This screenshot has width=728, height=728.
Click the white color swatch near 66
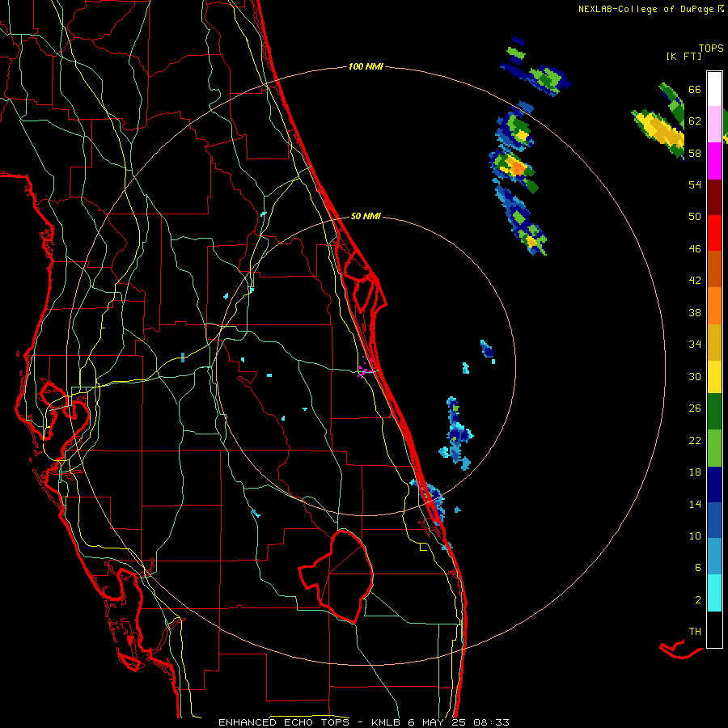click(714, 89)
